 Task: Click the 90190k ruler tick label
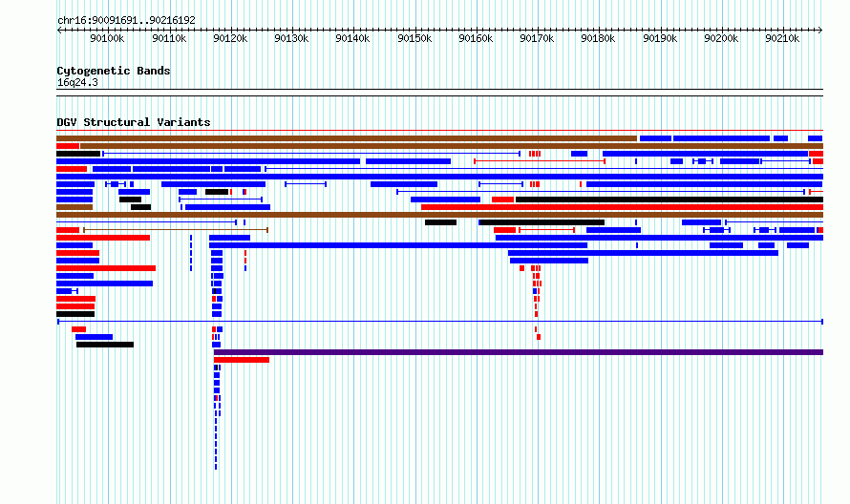(660, 38)
